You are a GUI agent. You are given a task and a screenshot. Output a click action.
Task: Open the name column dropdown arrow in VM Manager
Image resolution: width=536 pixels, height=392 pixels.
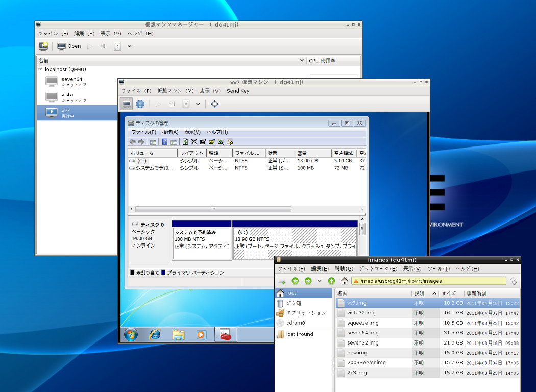click(302, 61)
